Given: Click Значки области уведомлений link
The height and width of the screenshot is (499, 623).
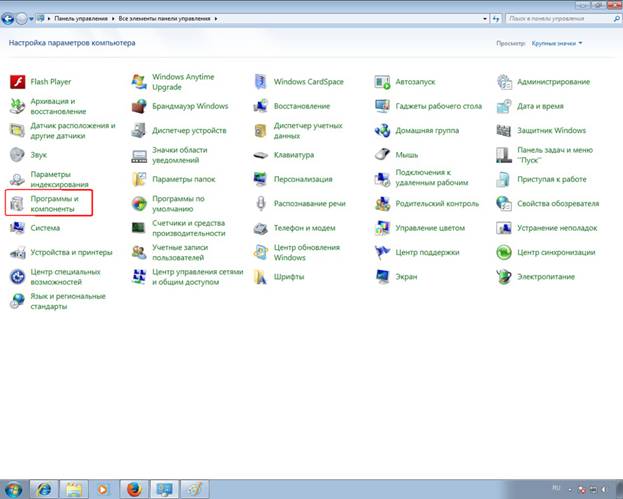Looking at the screenshot, I should (180, 155).
